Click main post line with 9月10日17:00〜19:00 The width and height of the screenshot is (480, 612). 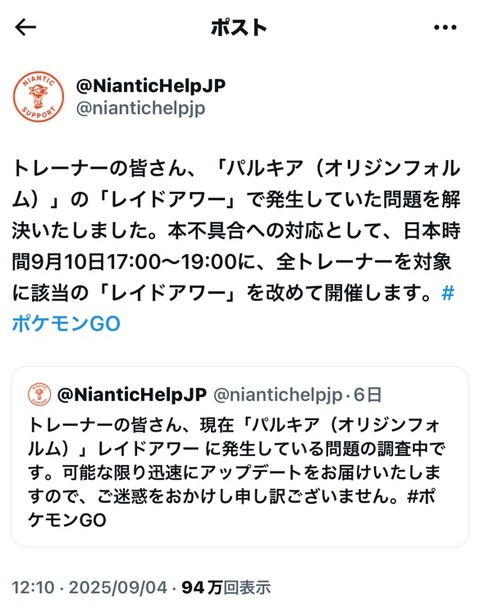(x=232, y=262)
